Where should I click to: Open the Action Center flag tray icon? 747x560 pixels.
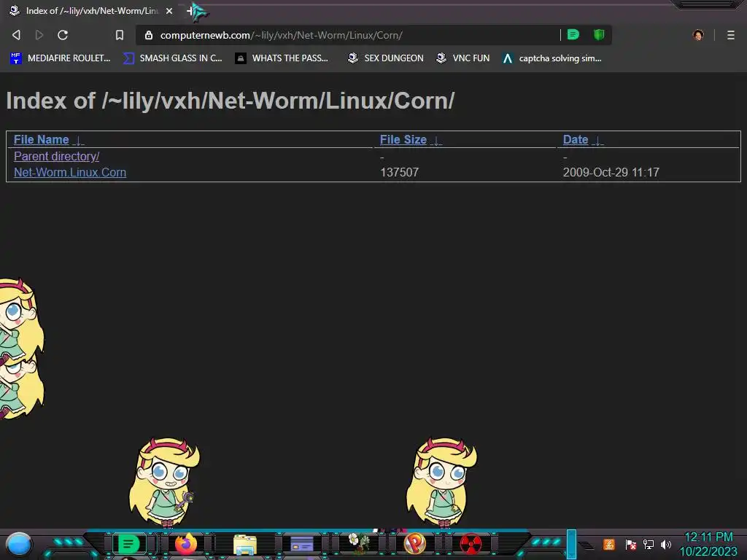pos(631,544)
